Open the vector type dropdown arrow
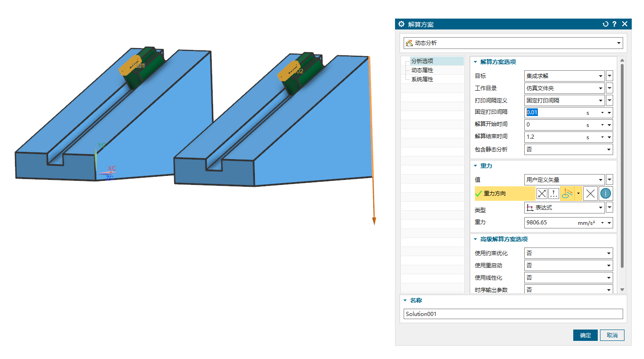Screen dimensions: 644x359 click(x=578, y=194)
